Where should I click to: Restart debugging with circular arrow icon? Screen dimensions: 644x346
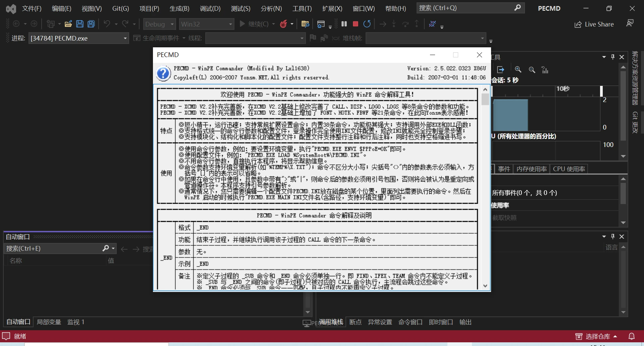pos(367,24)
